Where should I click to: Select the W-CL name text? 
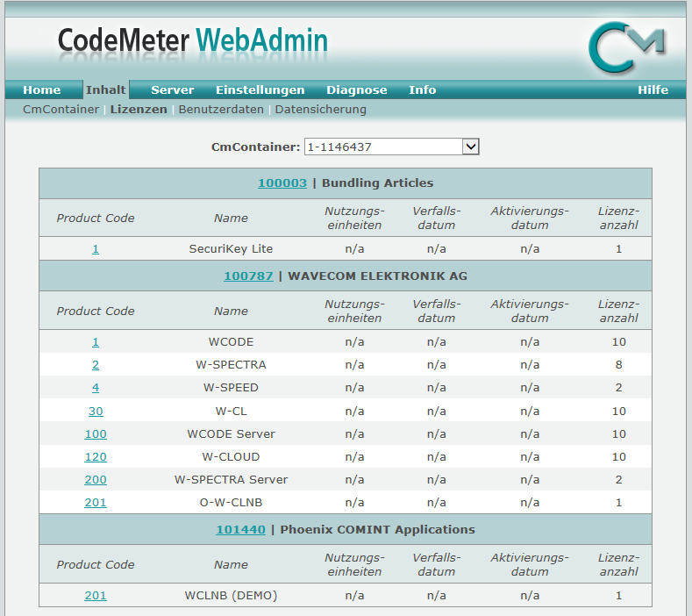231,412
